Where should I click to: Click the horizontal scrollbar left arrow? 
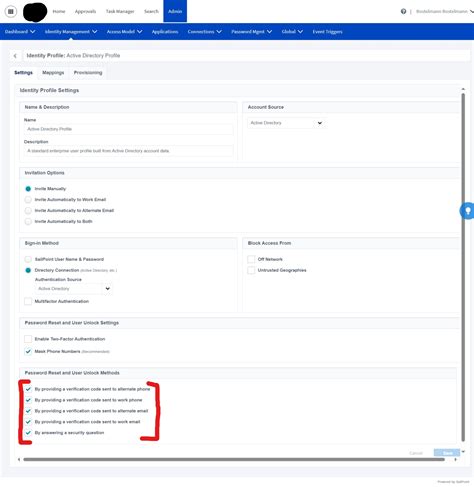19,459
